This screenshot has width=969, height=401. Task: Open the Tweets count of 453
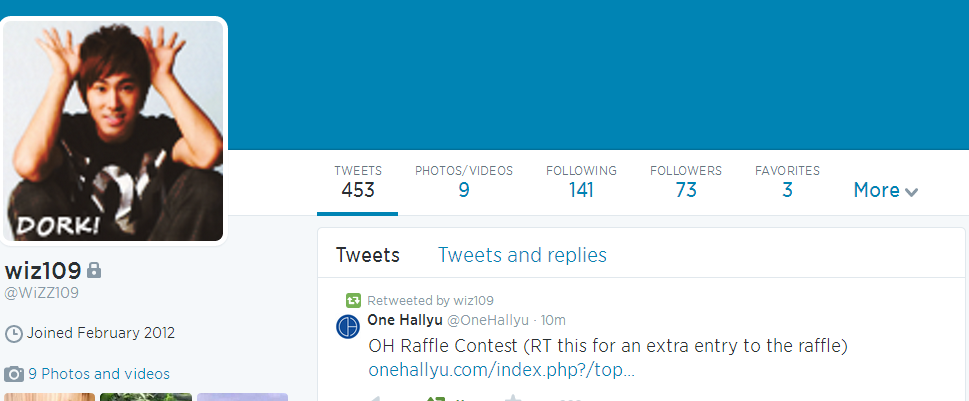pos(358,181)
